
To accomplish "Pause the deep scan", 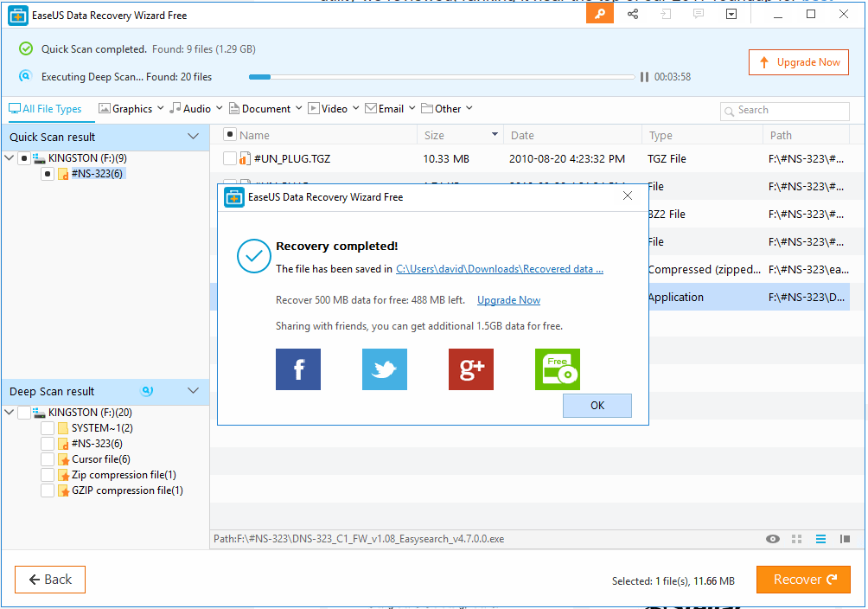I will coord(644,77).
